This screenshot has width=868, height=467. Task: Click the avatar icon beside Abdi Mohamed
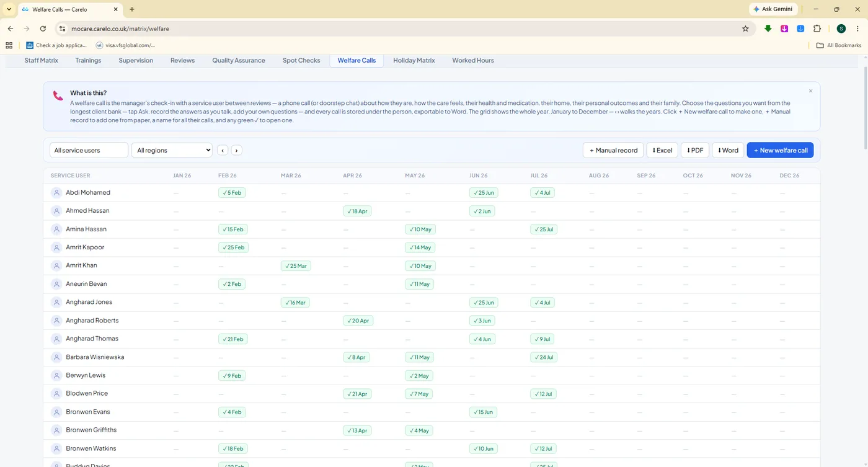pos(56,193)
